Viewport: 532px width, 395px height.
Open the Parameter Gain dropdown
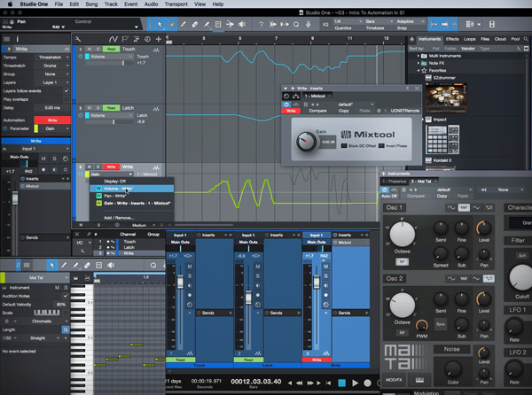click(52, 128)
